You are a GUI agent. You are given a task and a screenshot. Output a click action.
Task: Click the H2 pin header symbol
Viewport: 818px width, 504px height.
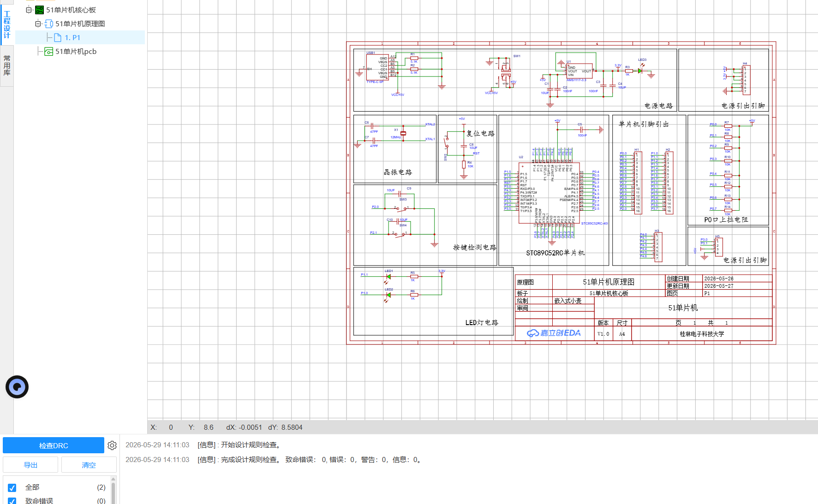pos(669,183)
